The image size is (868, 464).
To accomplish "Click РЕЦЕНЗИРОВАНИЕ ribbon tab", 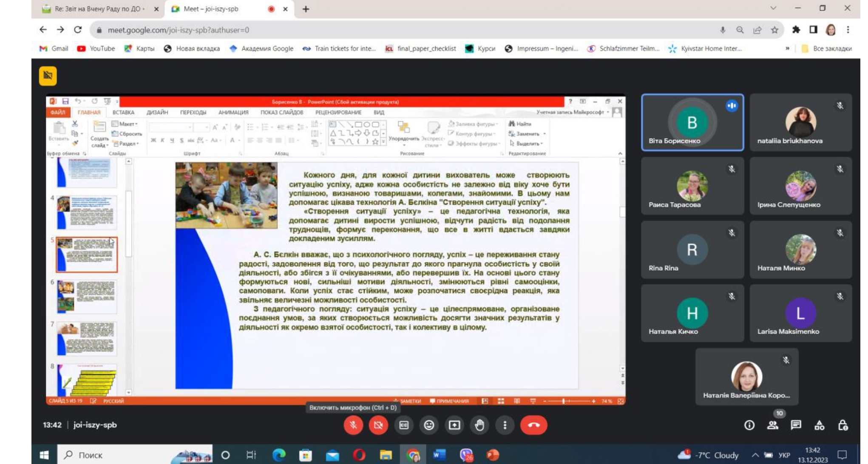I will pos(338,112).
